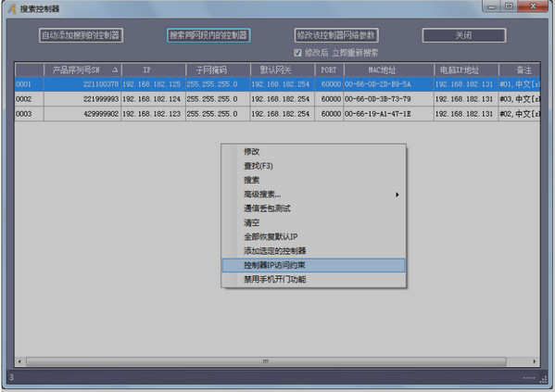This screenshot has width=555, height=392.
Task: Choose 全部恢复默认IP menu option
Action: click(x=313, y=237)
